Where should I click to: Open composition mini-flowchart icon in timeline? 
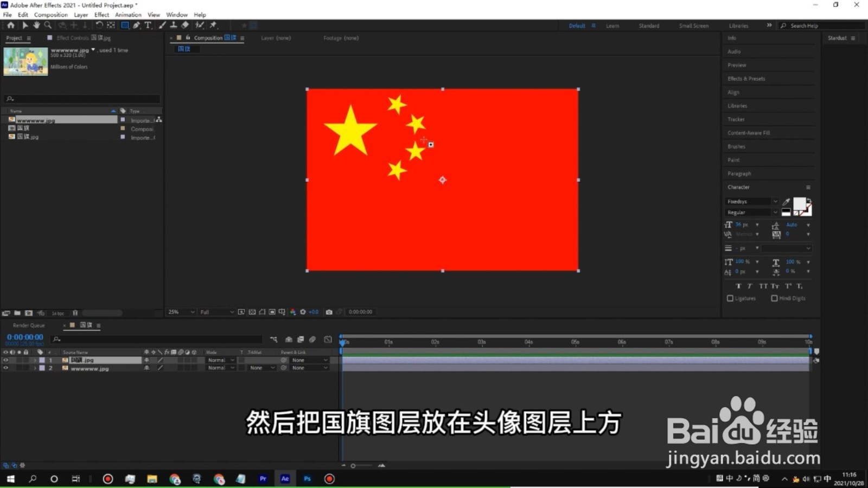(x=273, y=339)
